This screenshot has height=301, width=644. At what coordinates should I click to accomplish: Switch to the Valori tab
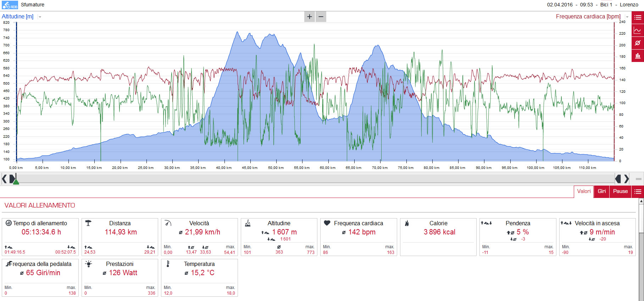pos(584,192)
